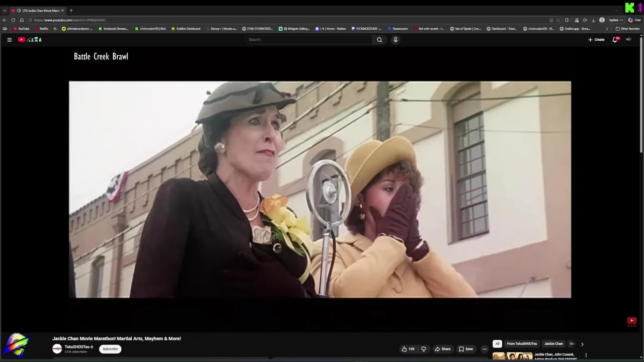Go back with the browser back arrow

(5, 20)
